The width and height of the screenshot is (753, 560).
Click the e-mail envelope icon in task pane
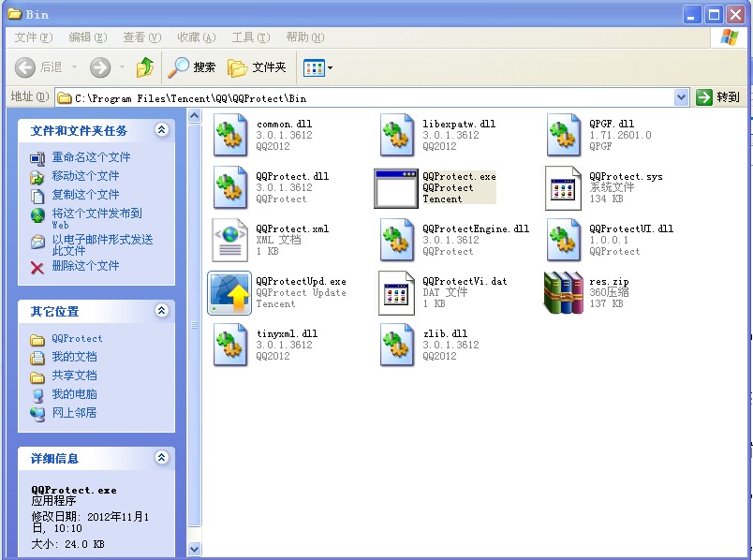pyautogui.click(x=37, y=242)
